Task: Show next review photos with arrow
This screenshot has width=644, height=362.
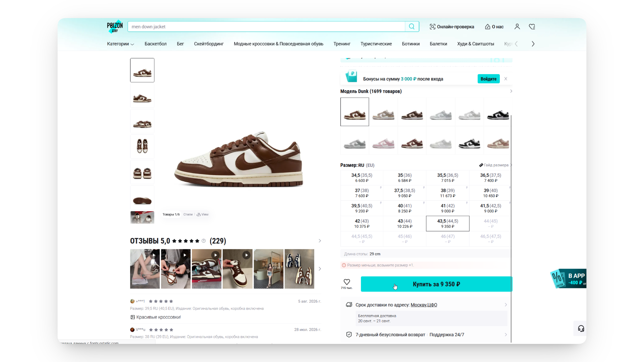Action: click(320, 269)
